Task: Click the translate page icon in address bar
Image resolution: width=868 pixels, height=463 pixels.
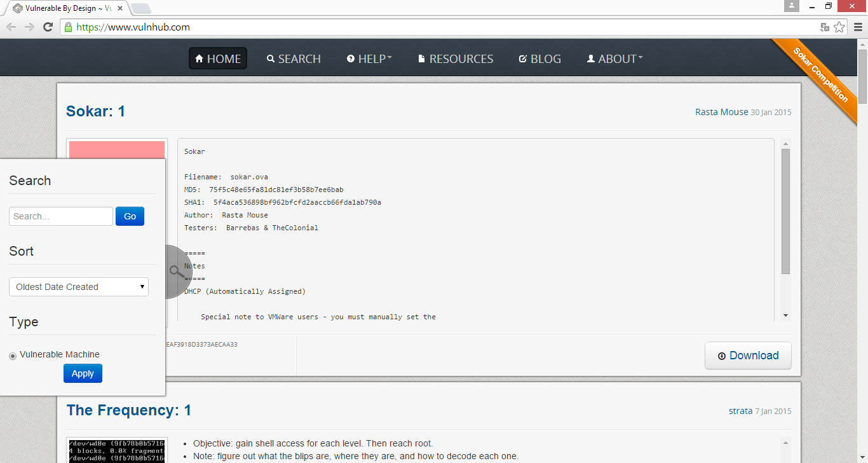Action: point(825,27)
